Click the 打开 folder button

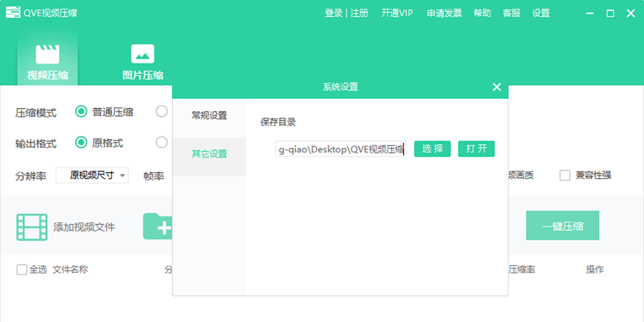[x=476, y=149]
